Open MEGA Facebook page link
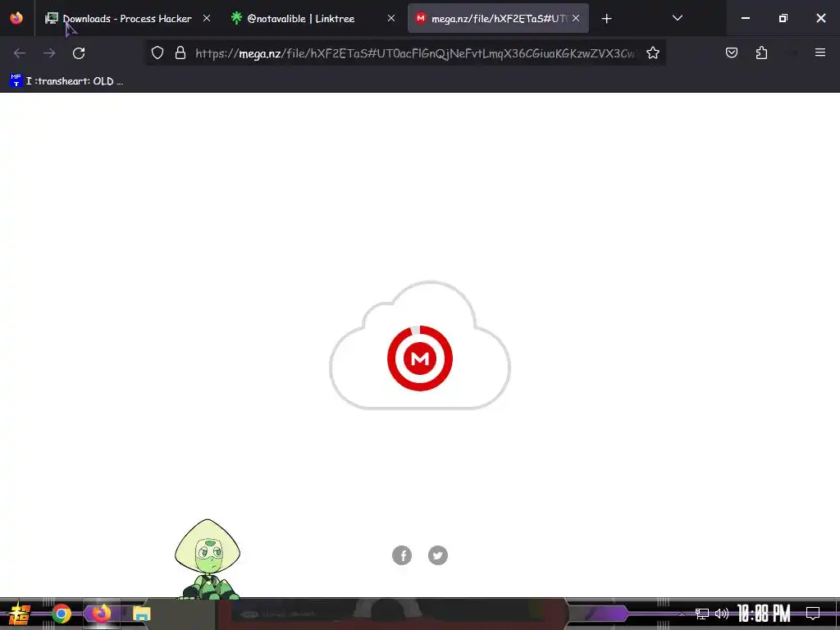 click(x=402, y=555)
